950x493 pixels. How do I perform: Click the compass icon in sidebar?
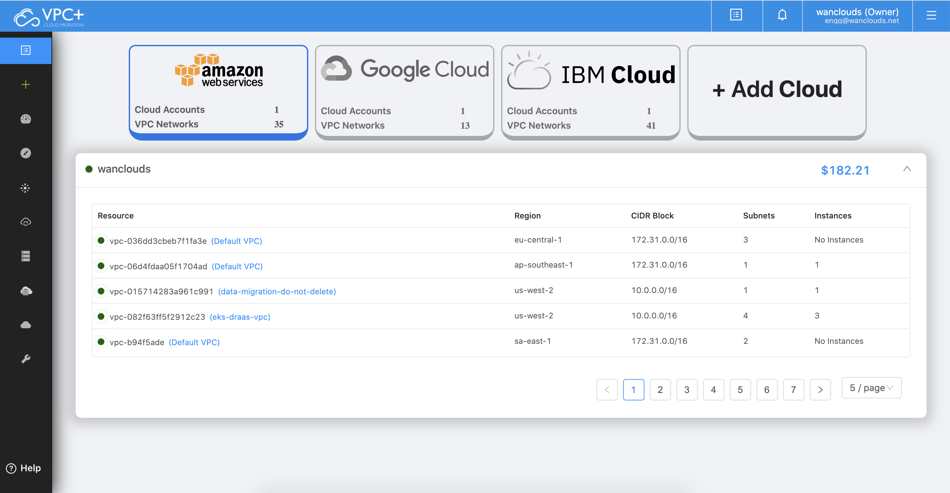point(26,153)
